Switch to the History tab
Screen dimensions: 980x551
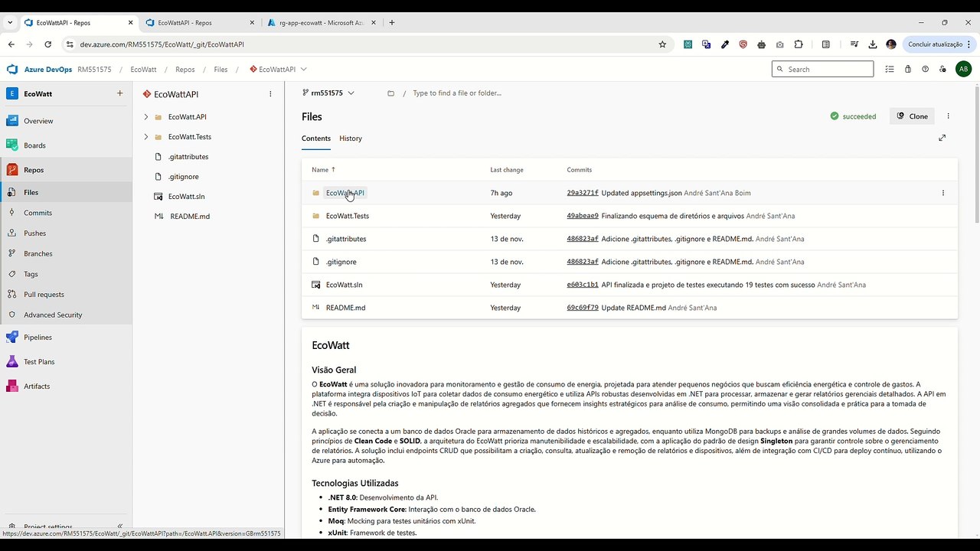[x=351, y=139]
